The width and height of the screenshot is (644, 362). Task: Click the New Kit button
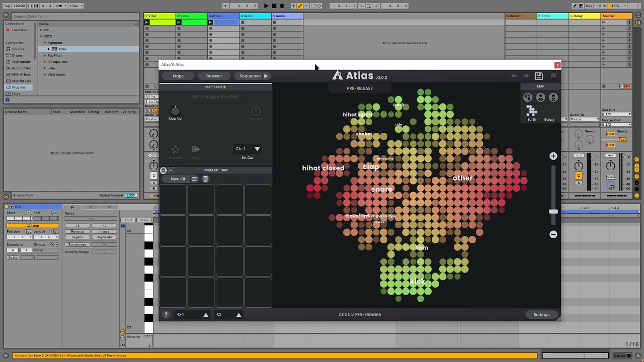point(178,179)
